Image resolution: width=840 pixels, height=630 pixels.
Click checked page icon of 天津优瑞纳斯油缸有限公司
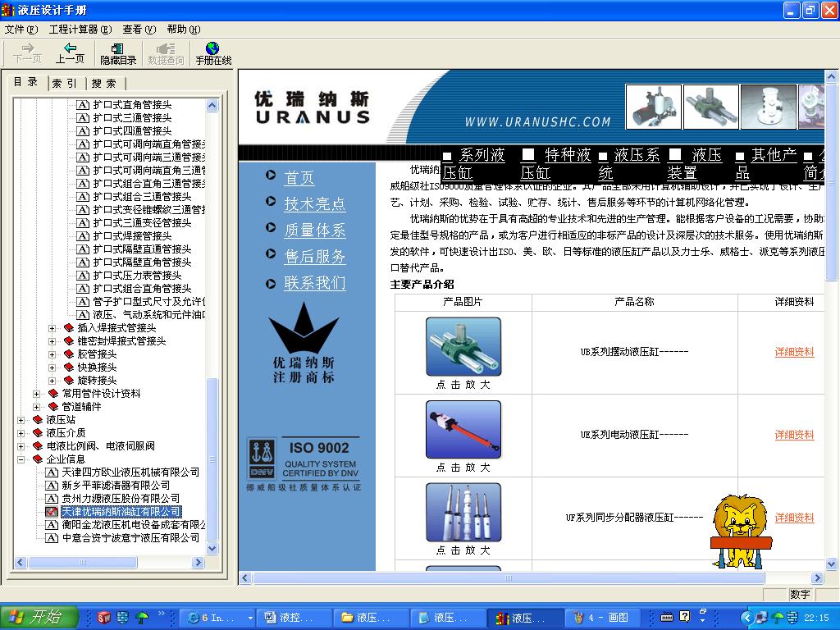[52, 512]
